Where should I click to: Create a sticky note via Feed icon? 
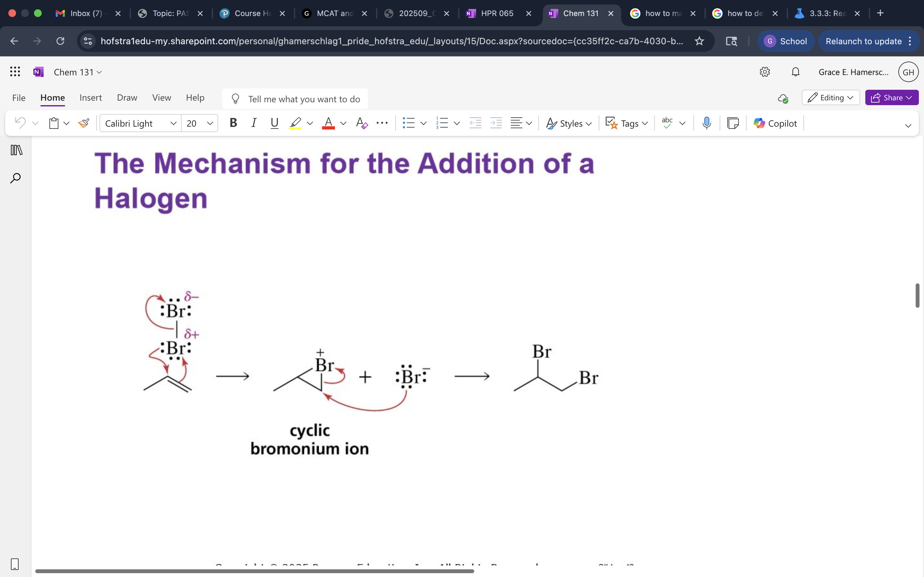(733, 123)
